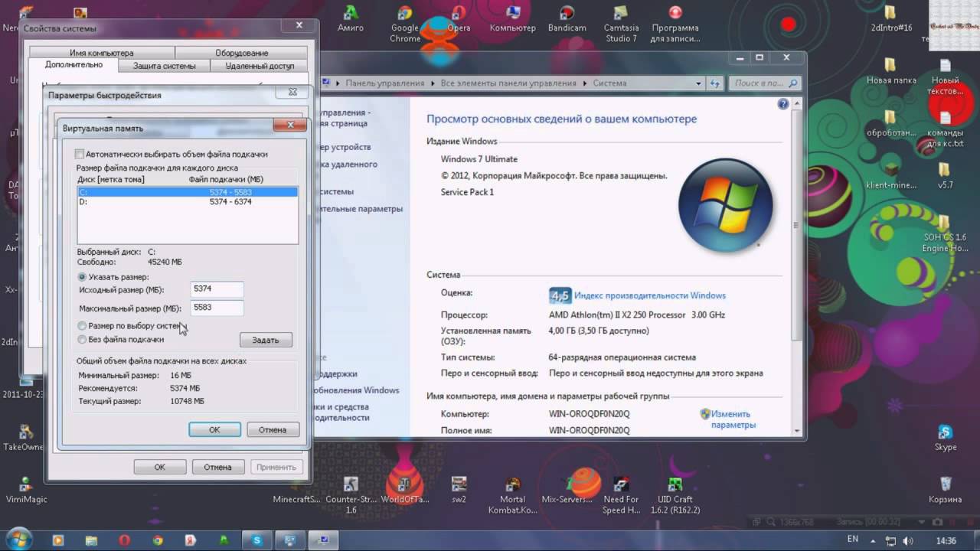Switch to the Имя компьютера tab

click(101, 53)
